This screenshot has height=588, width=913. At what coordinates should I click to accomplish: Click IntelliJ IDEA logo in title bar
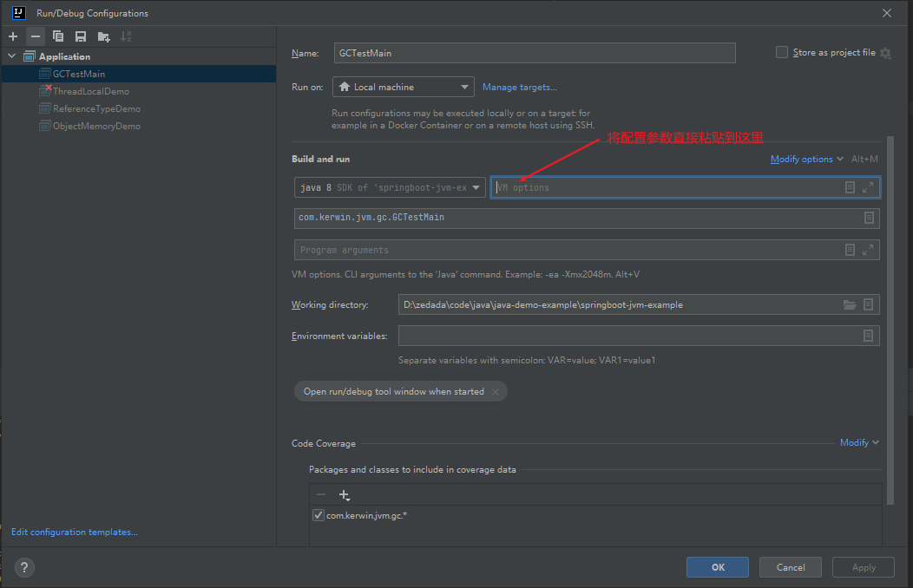[x=18, y=13]
